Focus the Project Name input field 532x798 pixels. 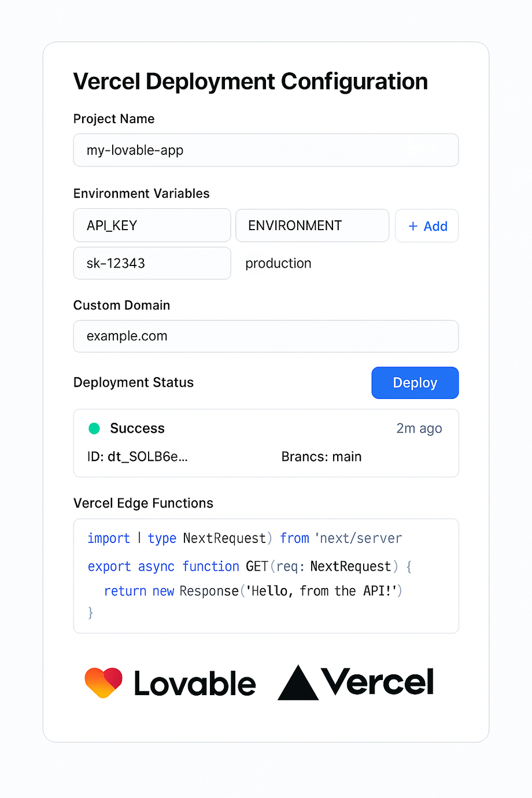pyautogui.click(x=266, y=150)
